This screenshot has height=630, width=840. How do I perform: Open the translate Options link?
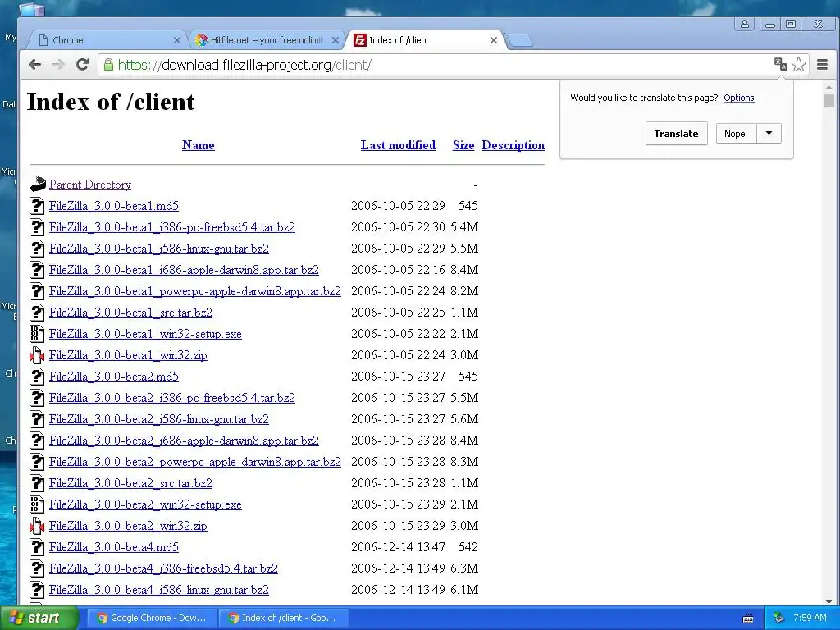coord(739,98)
